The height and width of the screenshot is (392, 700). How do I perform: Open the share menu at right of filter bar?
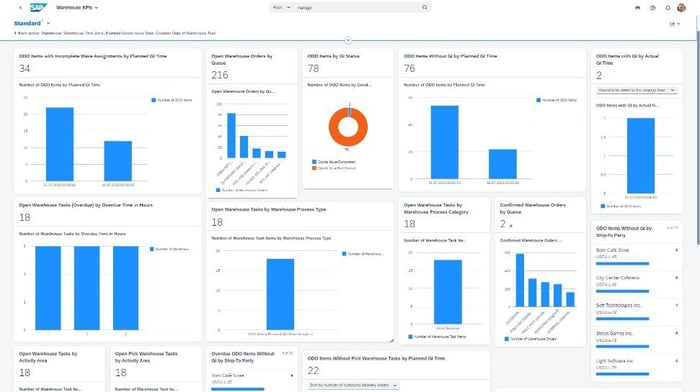point(675,24)
